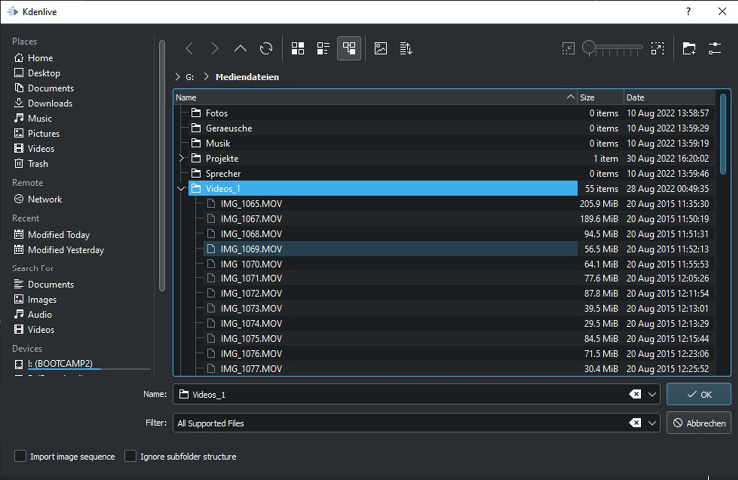
Task: Enable Import image sequence checkbox
Action: tap(20, 457)
